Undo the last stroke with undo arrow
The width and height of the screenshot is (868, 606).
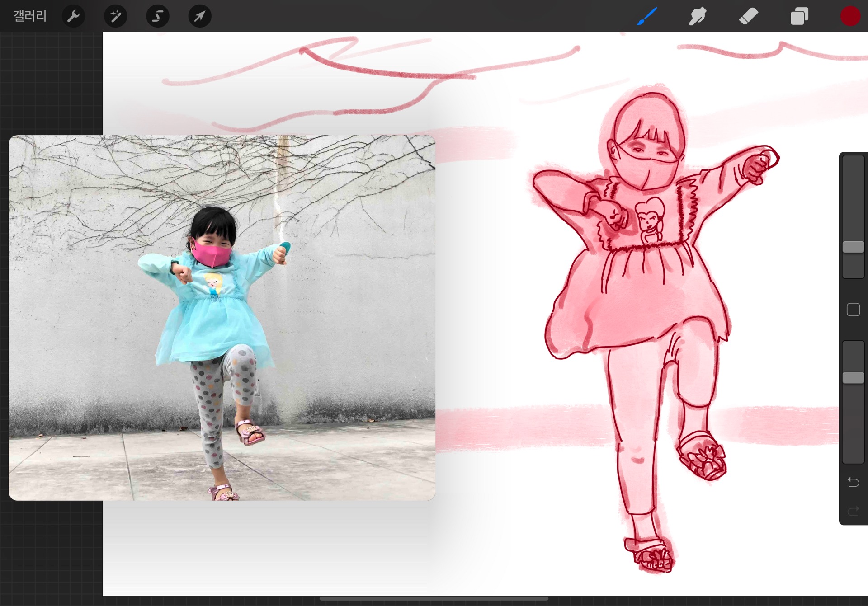(x=853, y=482)
